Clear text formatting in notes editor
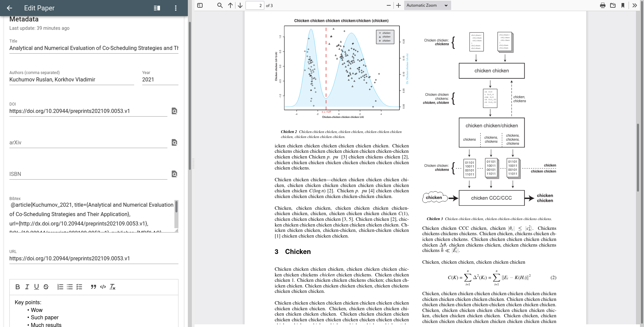Image resolution: width=644 pixels, height=327 pixels. pyautogui.click(x=112, y=287)
